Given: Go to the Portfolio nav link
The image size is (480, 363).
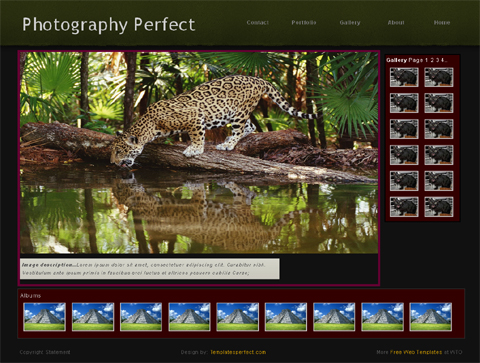Looking at the screenshot, I should pyautogui.click(x=304, y=23).
